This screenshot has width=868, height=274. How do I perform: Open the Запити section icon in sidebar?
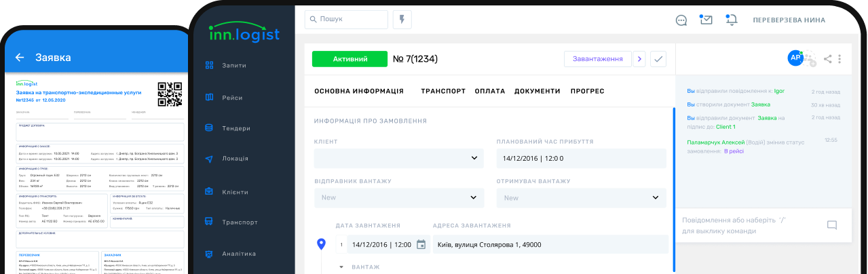(209, 66)
